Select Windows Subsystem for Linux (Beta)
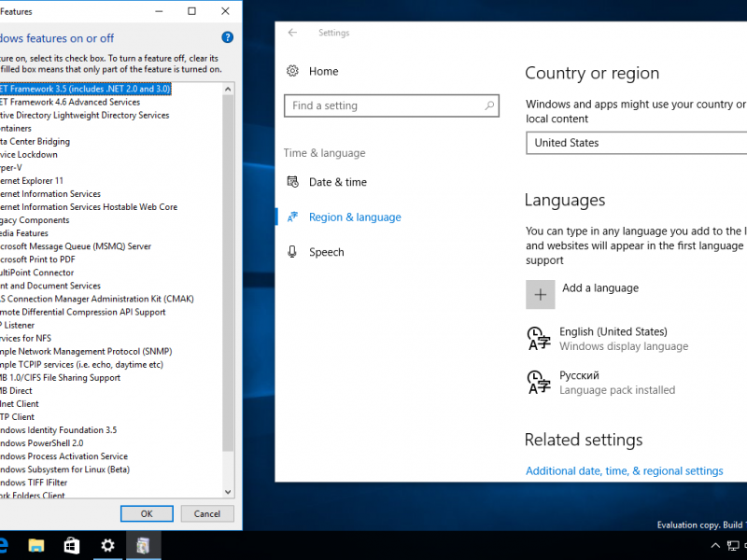747x560 pixels. tap(64, 469)
